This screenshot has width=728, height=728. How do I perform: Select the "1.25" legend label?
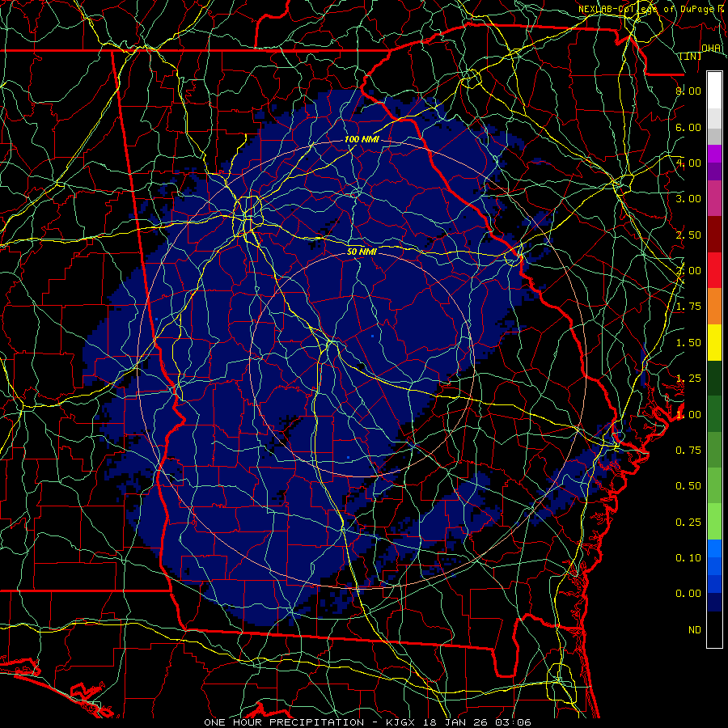coord(688,379)
